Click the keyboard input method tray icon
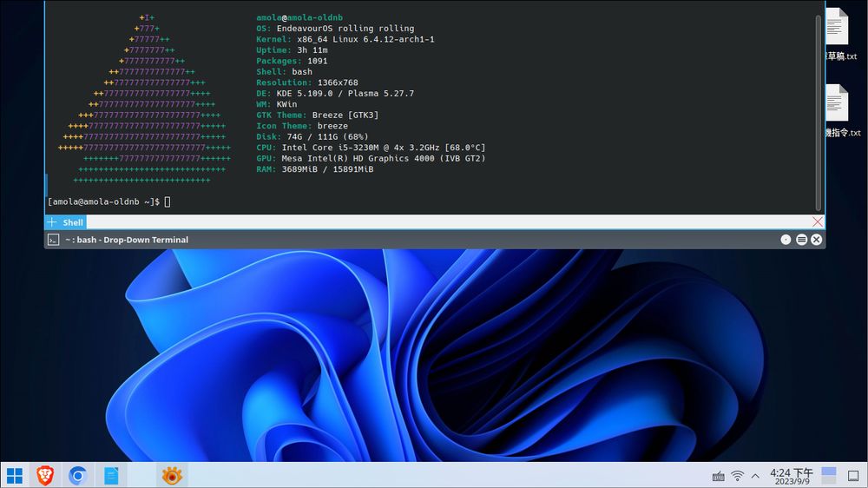Viewport: 868px width, 488px height. pyautogui.click(x=718, y=476)
